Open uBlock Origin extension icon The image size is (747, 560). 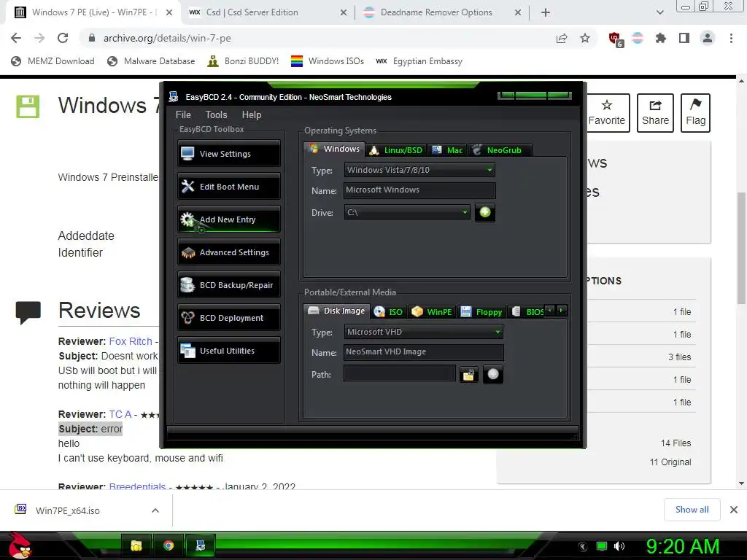pos(615,39)
